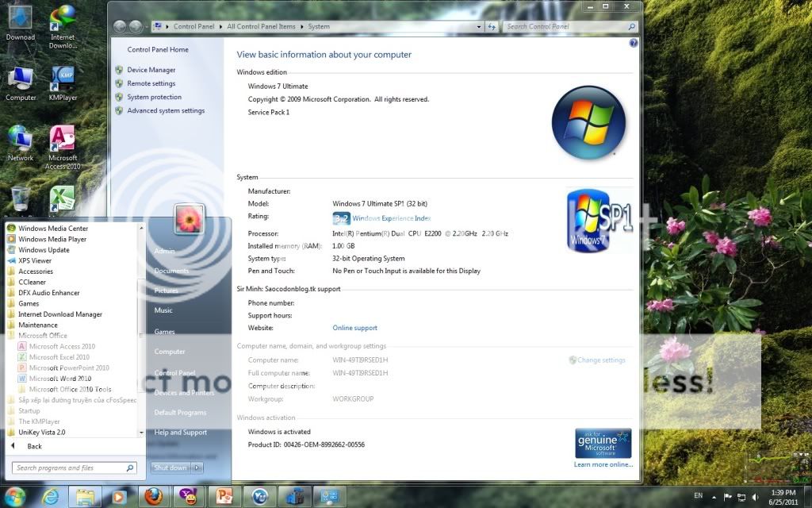Screen dimensions: 812x508
Task: Open Advanced system settings
Action: click(166, 110)
